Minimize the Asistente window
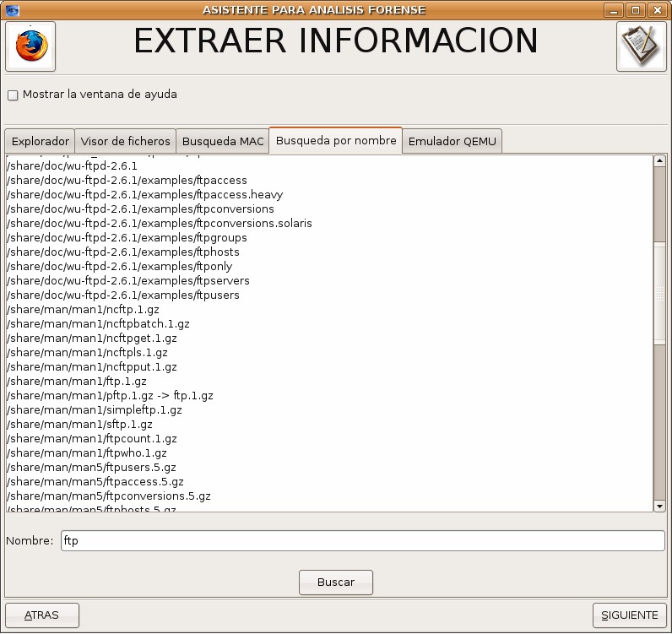This screenshot has width=672, height=634. 616,10
